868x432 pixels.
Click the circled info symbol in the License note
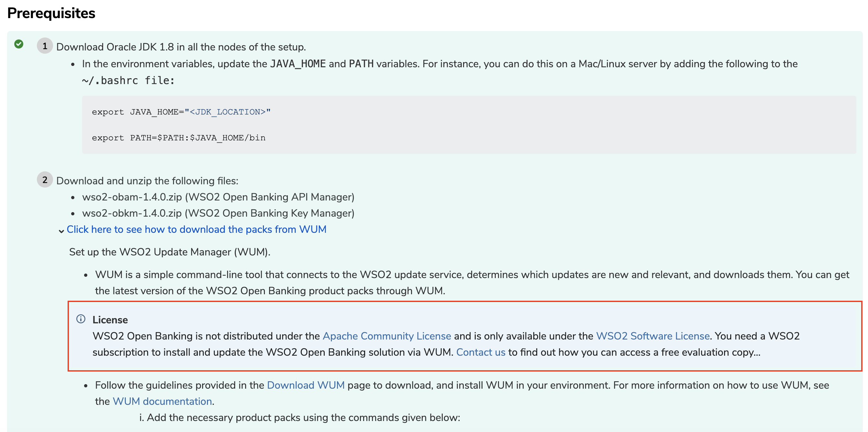pos(81,319)
